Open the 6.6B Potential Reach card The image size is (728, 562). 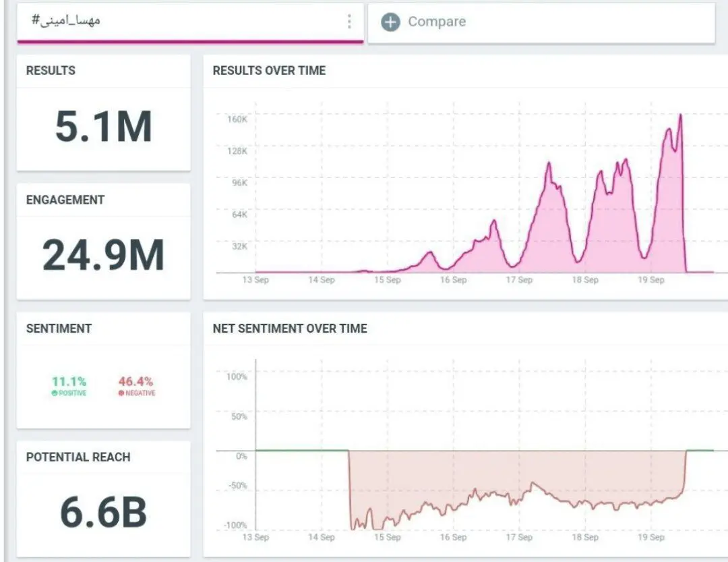[104, 499]
